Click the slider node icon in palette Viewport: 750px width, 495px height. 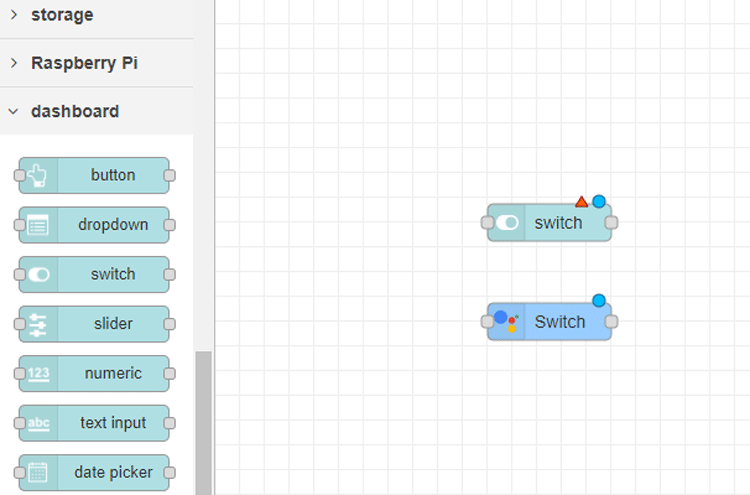point(38,324)
